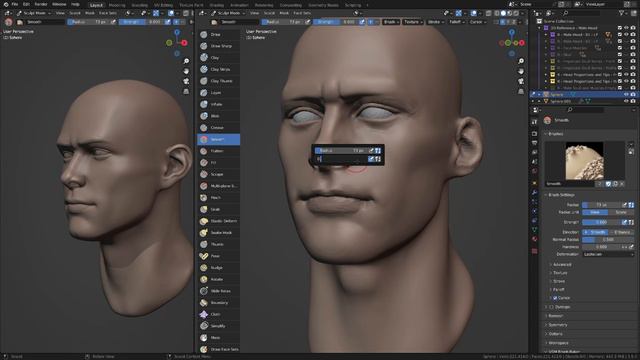Select the Draw Sharp brush
The height and width of the screenshot is (360, 640).
(218, 46)
